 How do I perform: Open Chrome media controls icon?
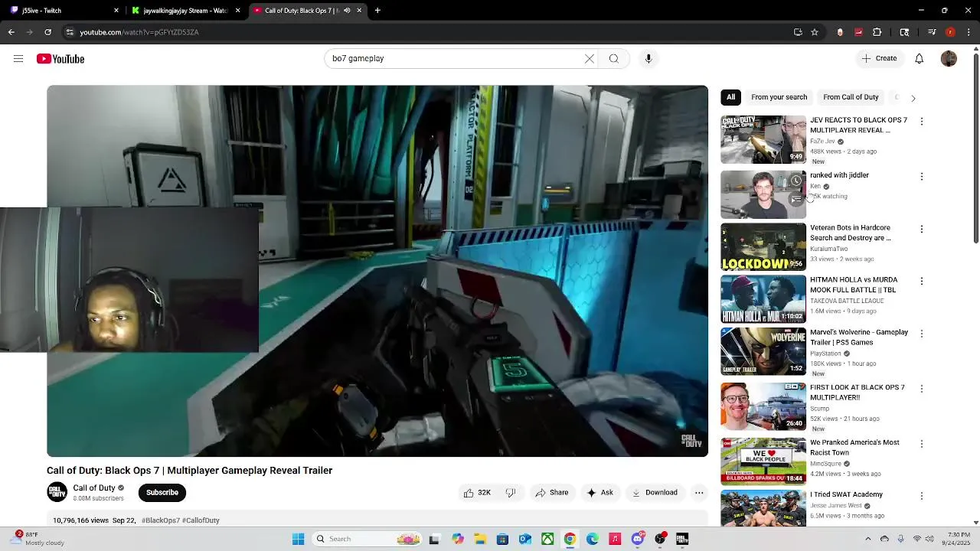(x=932, y=32)
